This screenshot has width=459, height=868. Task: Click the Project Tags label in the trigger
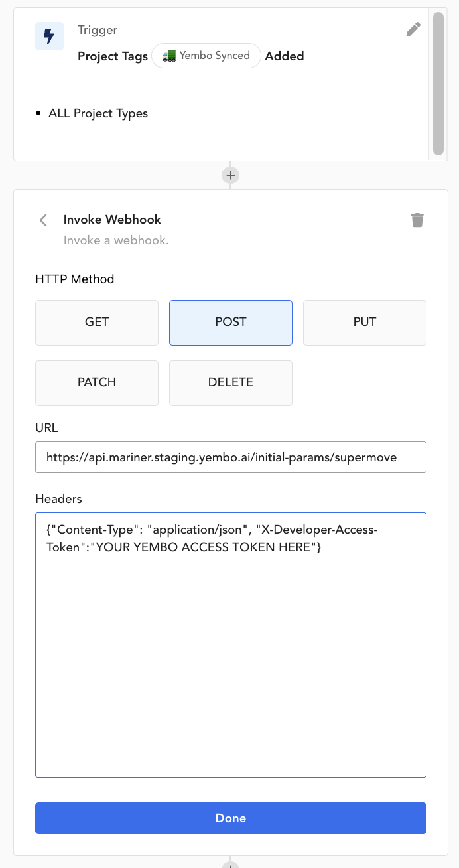pyautogui.click(x=112, y=56)
